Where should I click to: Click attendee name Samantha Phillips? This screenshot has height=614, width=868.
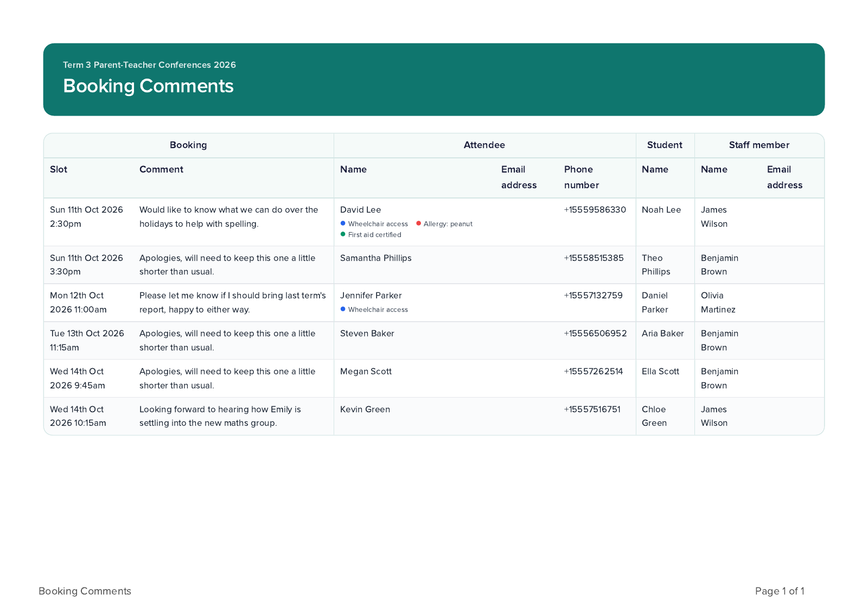(376, 258)
